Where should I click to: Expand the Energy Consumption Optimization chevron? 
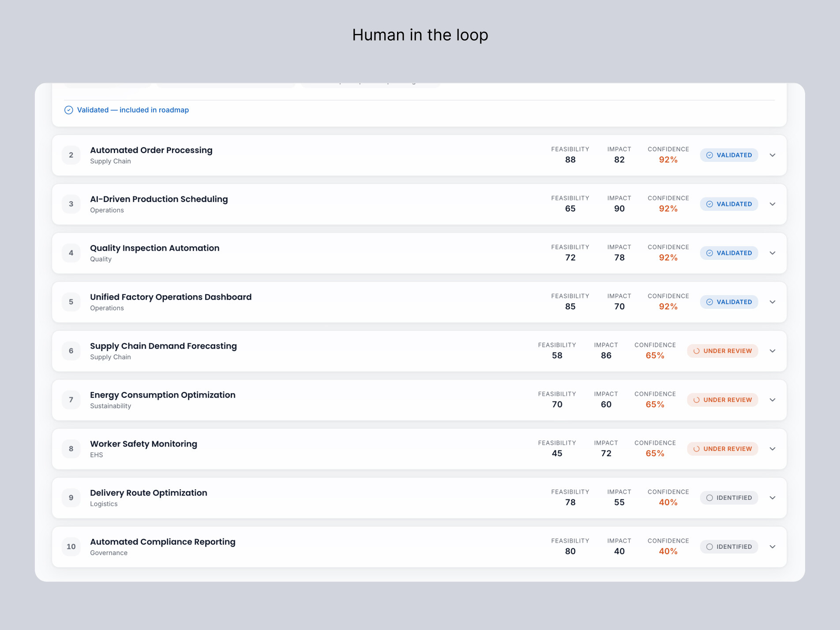click(772, 400)
